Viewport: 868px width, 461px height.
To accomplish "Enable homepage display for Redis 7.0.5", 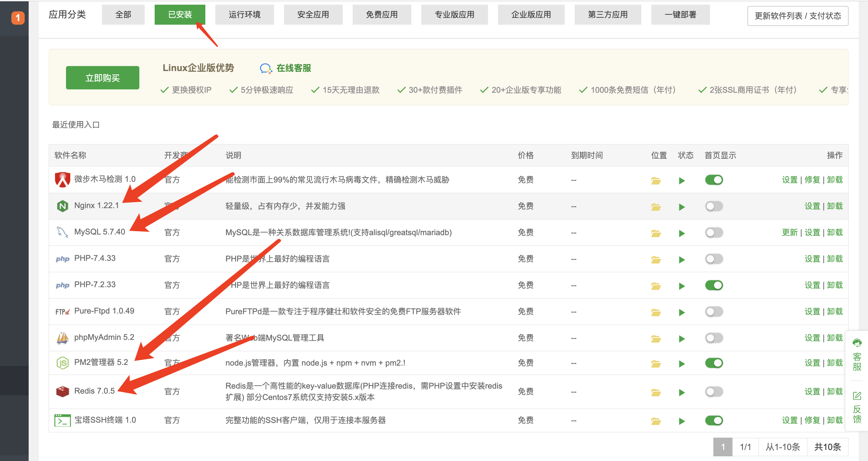I will (714, 391).
